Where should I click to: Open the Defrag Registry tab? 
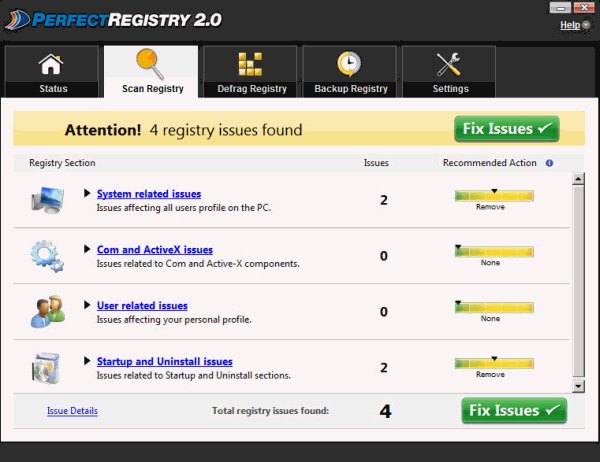250,72
